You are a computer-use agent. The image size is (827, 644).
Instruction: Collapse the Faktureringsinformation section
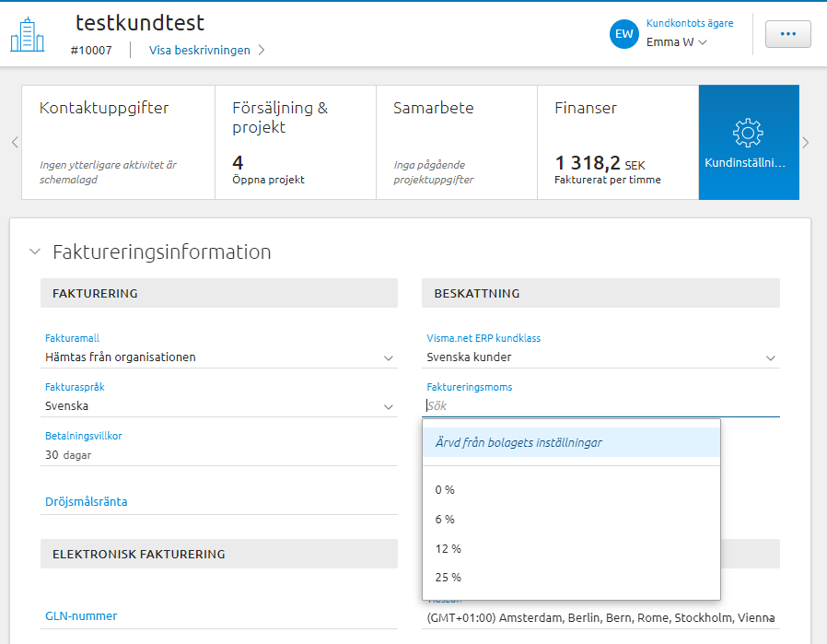point(35,252)
